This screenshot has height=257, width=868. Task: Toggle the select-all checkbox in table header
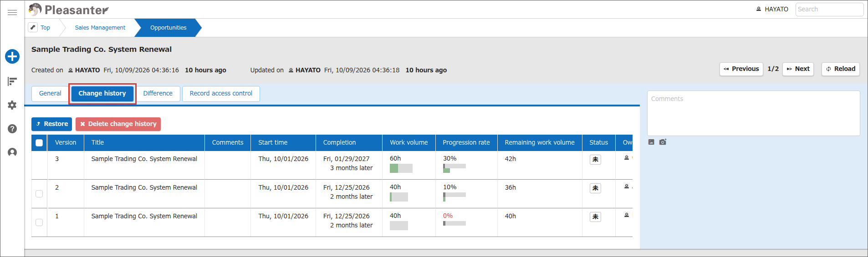click(x=39, y=143)
